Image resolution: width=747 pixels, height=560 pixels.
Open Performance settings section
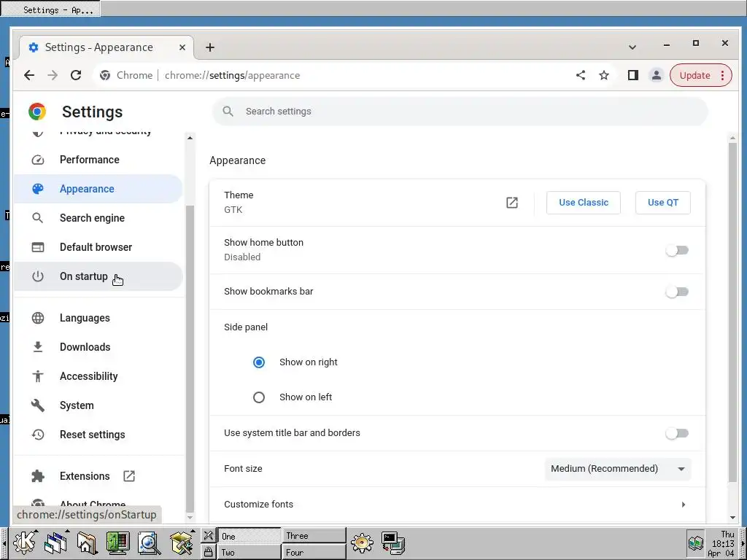(x=98, y=160)
